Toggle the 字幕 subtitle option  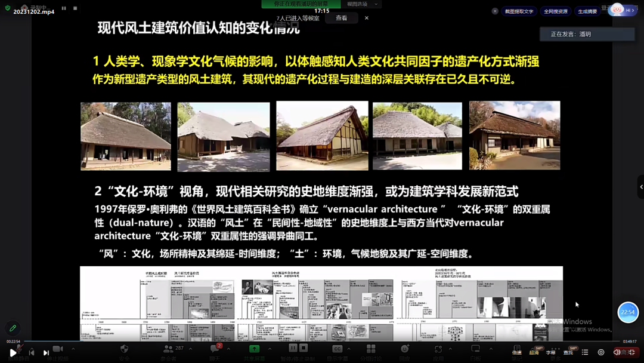(x=551, y=352)
